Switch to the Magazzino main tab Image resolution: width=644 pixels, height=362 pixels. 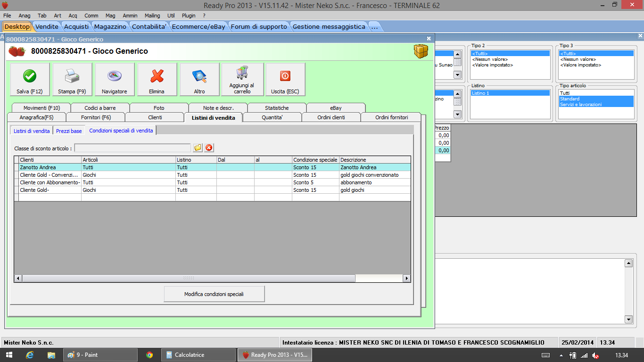click(110, 26)
